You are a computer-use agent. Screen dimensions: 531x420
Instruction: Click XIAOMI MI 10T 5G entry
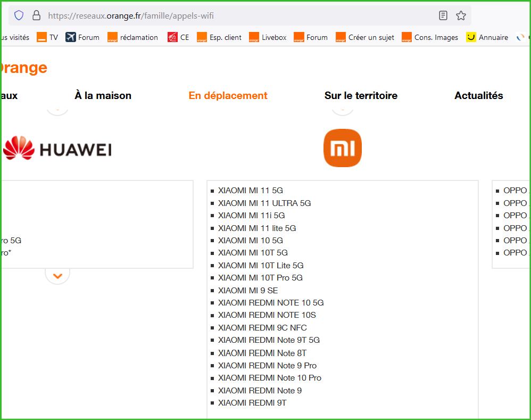click(x=253, y=253)
